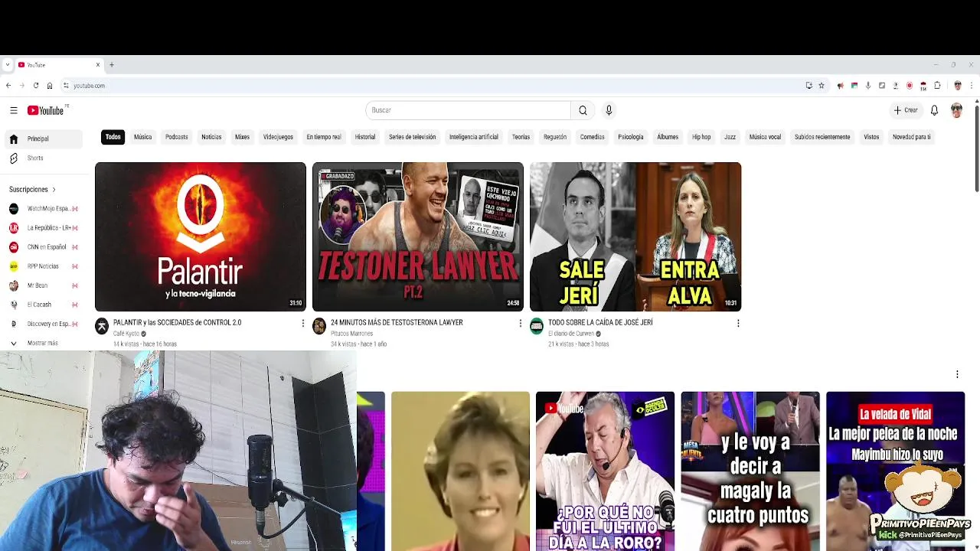The height and width of the screenshot is (551, 980).
Task: Open a new browser tab with plus
Action: click(111, 65)
